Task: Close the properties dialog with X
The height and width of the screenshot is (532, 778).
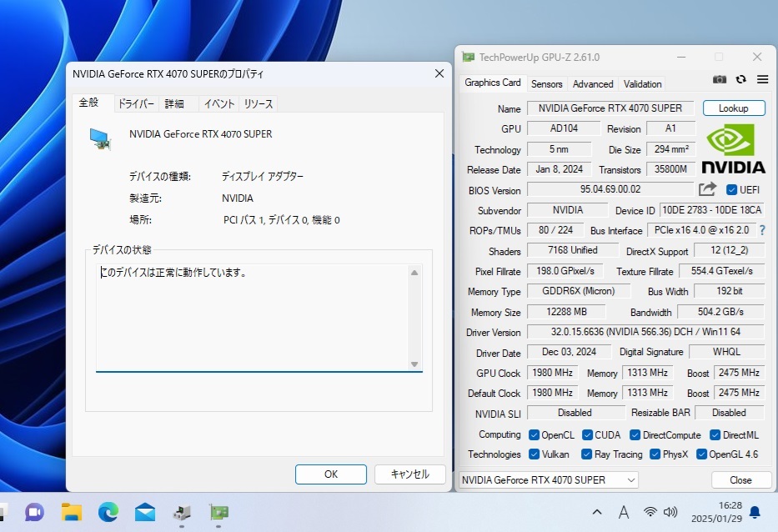Action: 439,73
